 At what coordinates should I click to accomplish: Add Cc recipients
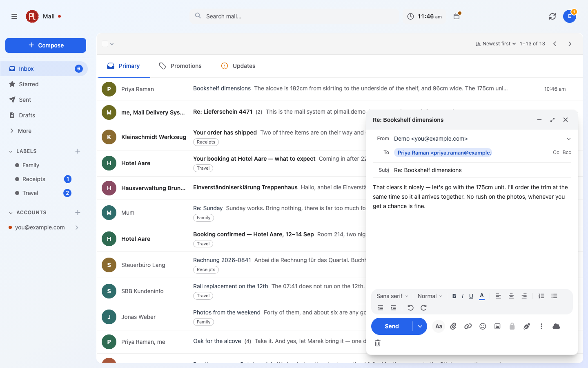click(x=556, y=153)
